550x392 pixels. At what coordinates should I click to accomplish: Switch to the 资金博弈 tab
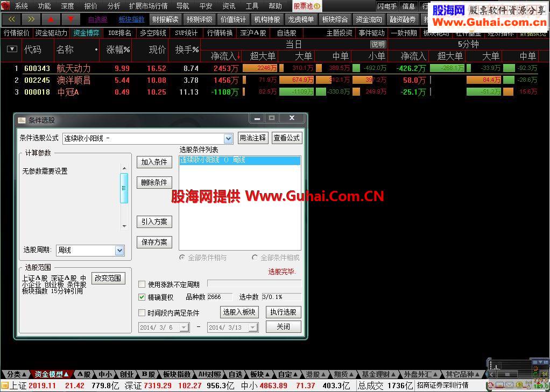click(86, 33)
